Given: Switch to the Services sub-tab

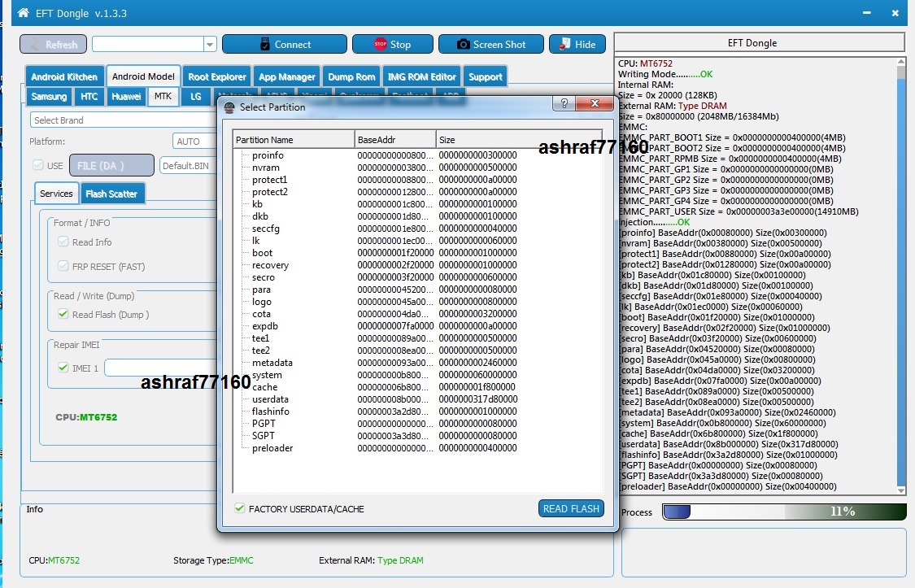Looking at the screenshot, I should (x=57, y=194).
